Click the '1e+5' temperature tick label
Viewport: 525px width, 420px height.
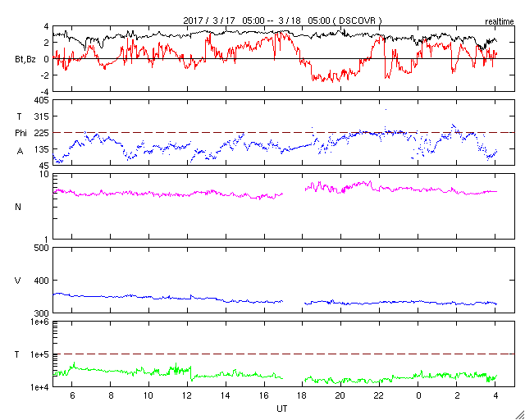point(40,354)
